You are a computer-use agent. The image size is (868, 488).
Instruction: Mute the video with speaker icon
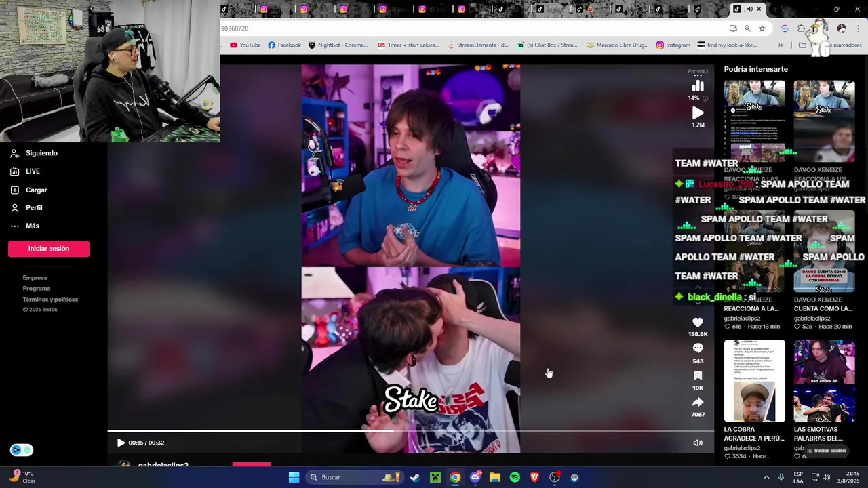[x=698, y=443]
